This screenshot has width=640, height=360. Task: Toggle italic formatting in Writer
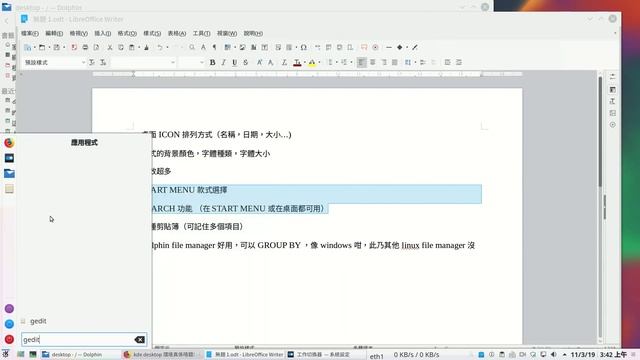click(223, 62)
